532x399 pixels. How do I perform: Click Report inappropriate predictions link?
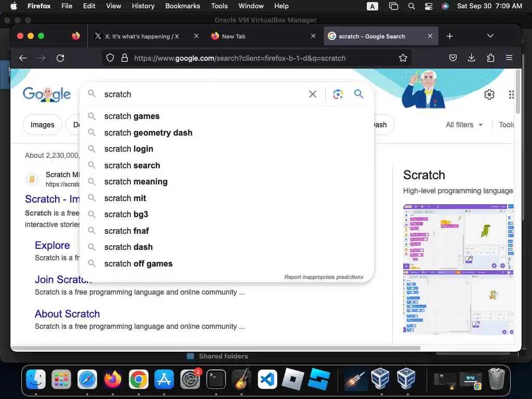[x=324, y=277]
